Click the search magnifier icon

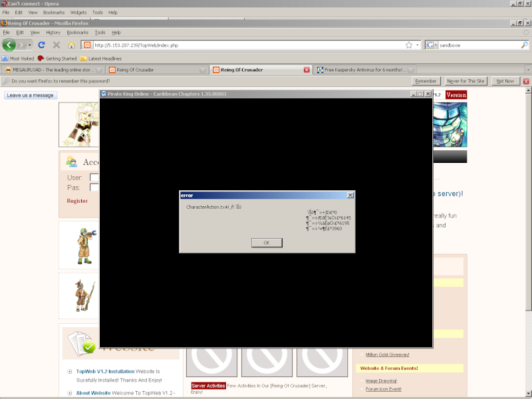point(524,45)
